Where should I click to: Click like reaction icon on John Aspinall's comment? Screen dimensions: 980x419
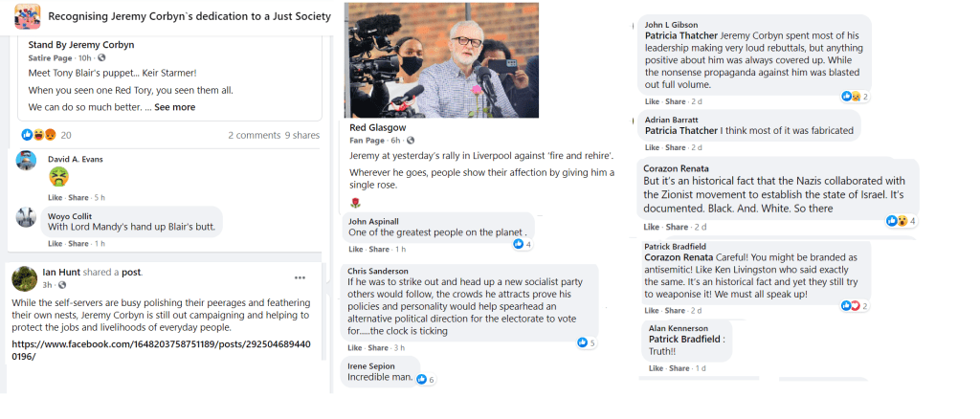[x=518, y=244]
